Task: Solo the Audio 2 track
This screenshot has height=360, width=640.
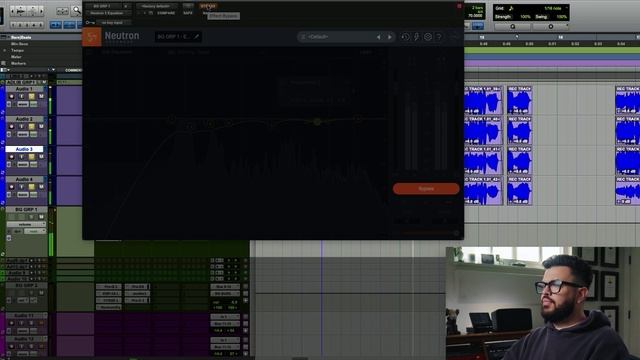Action: pyautogui.click(x=31, y=127)
